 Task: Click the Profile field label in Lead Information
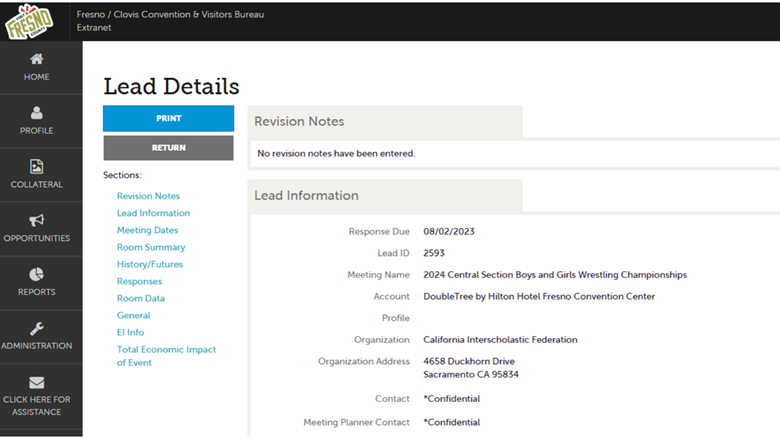pos(395,318)
